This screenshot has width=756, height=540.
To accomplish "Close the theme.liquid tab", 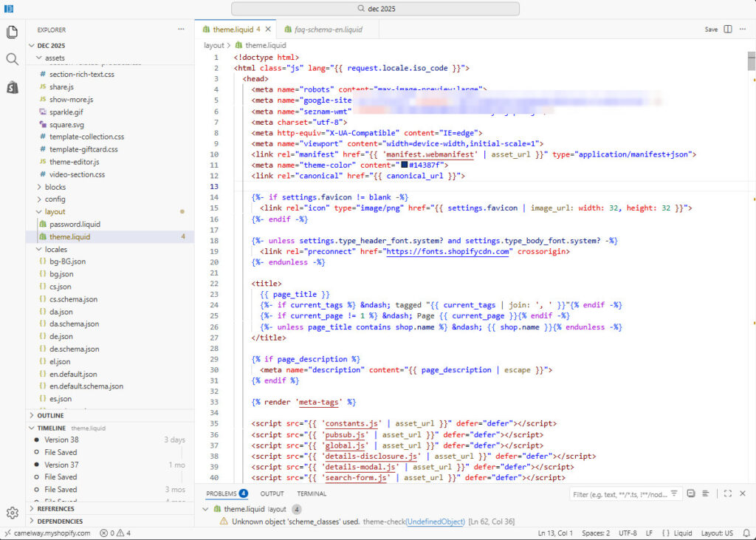I will click(x=268, y=30).
